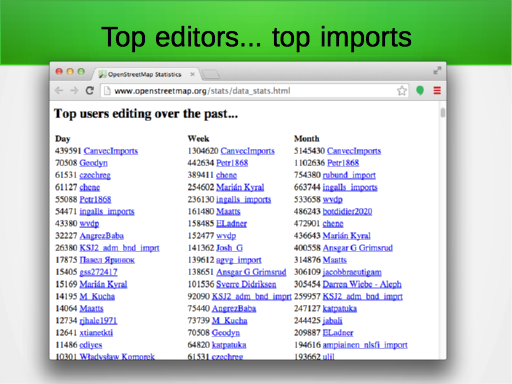Open gss272417 user link
The image size is (512, 384).
pos(98,272)
